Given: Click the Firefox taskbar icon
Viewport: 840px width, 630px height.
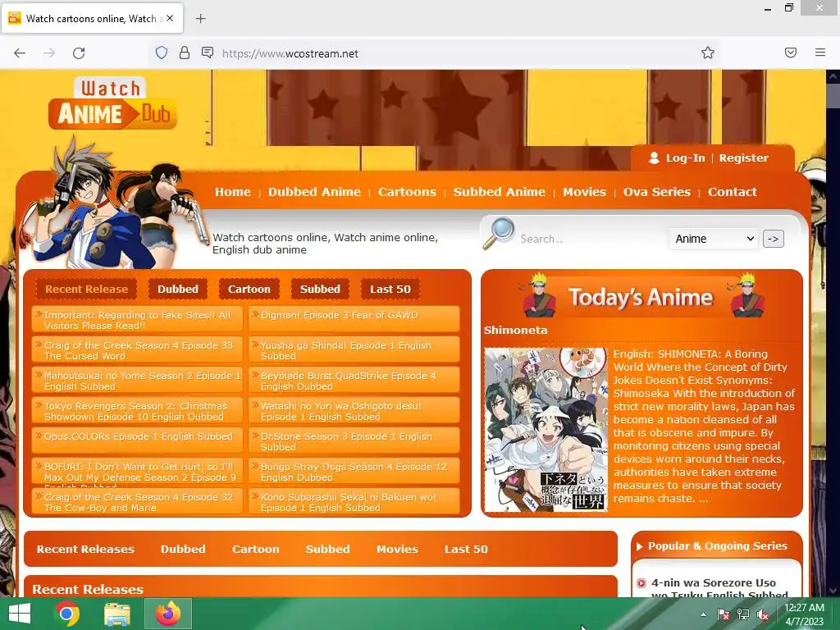Looking at the screenshot, I should click(x=167, y=614).
